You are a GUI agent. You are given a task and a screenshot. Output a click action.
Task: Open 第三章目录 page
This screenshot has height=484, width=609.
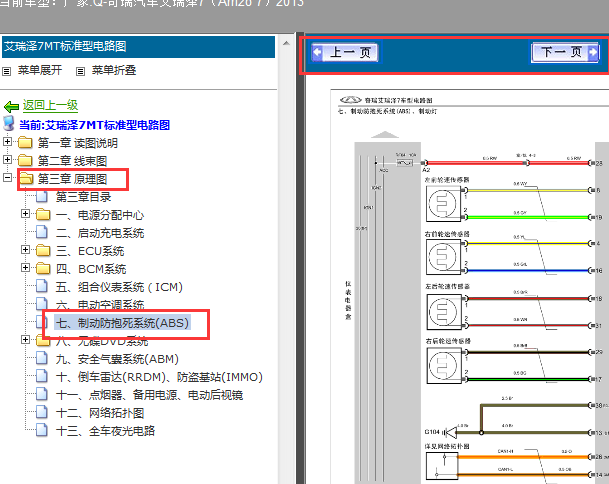pyautogui.click(x=84, y=197)
